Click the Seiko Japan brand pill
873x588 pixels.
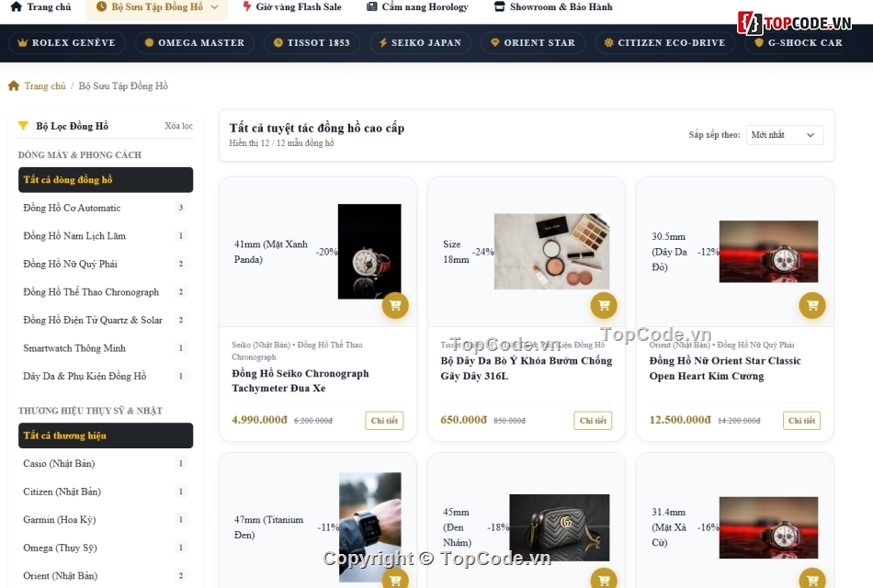[420, 43]
